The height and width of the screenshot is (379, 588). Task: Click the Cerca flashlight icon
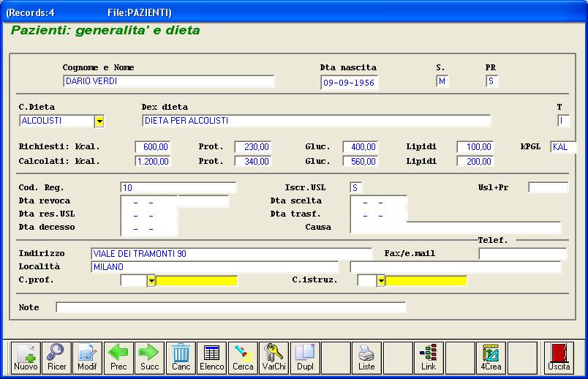(243, 358)
